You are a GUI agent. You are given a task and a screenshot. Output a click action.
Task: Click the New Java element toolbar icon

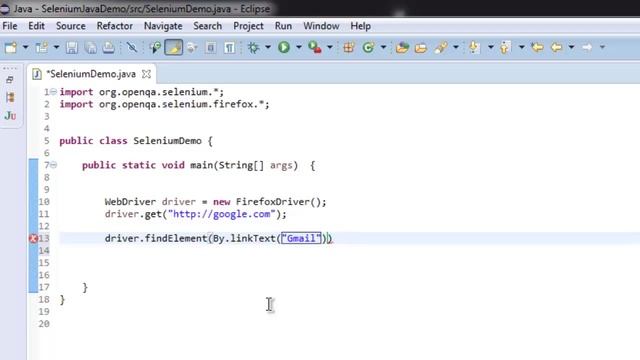[x=42, y=48]
